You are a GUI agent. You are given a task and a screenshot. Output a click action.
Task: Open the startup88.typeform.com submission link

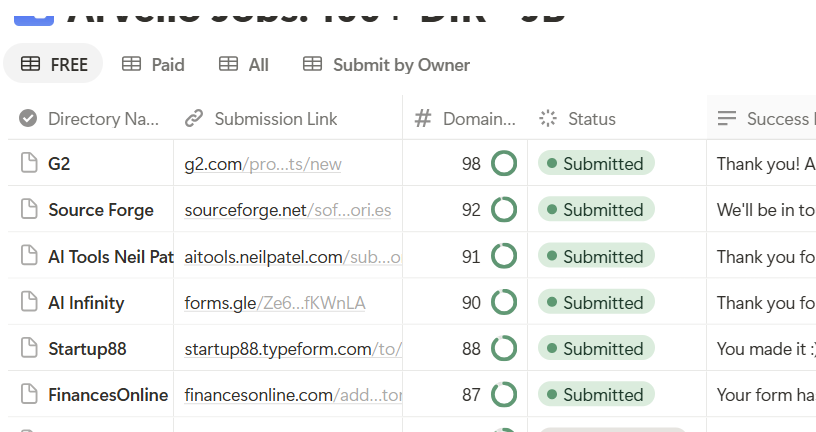(293, 349)
